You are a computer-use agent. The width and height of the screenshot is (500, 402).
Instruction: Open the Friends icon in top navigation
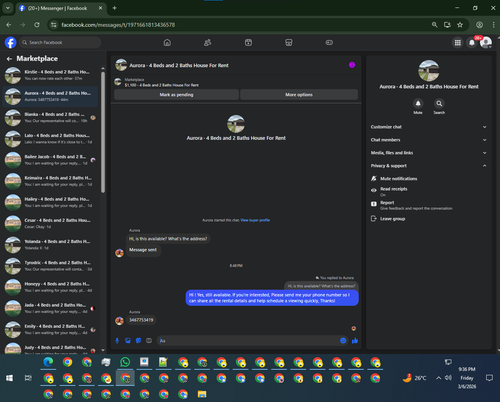click(x=208, y=43)
